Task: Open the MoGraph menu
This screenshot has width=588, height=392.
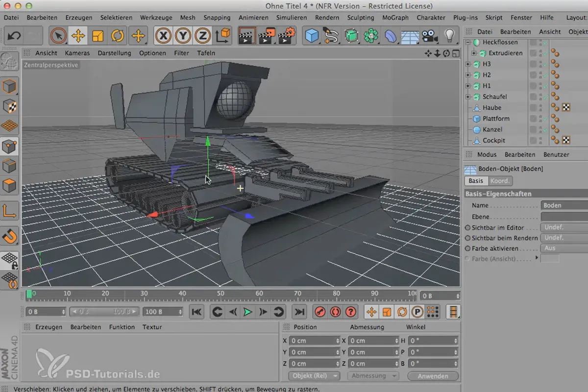Action: pyautogui.click(x=395, y=18)
